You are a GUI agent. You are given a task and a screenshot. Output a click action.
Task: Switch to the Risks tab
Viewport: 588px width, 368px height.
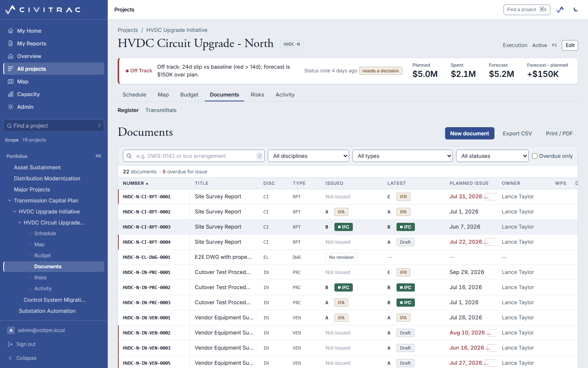[x=257, y=94]
